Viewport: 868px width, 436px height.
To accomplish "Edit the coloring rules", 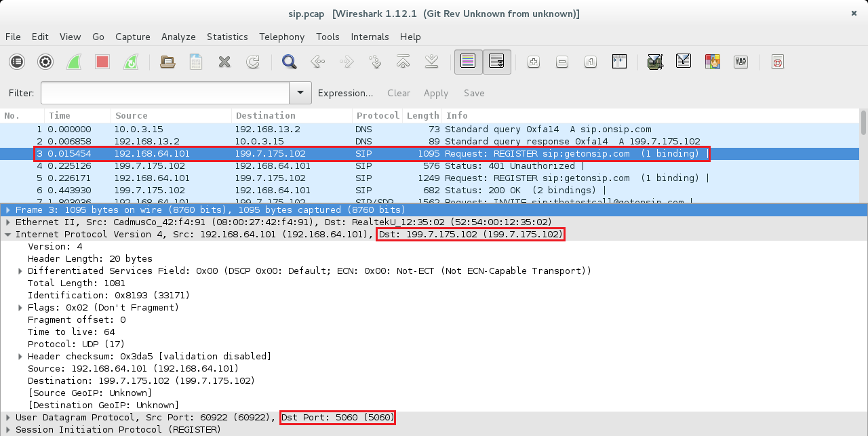I will 712,62.
